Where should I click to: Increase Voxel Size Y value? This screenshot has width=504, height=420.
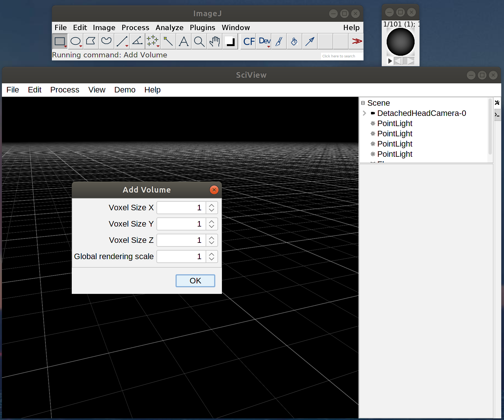pyautogui.click(x=212, y=222)
